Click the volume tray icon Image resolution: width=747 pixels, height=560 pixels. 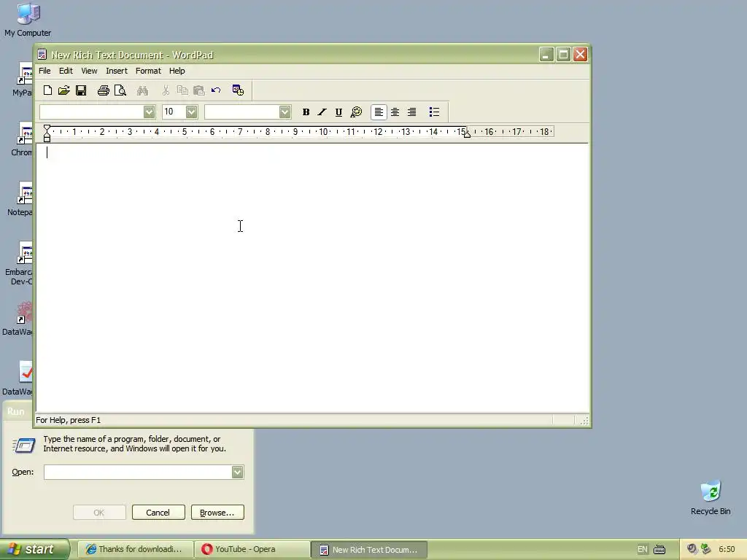[x=692, y=549]
